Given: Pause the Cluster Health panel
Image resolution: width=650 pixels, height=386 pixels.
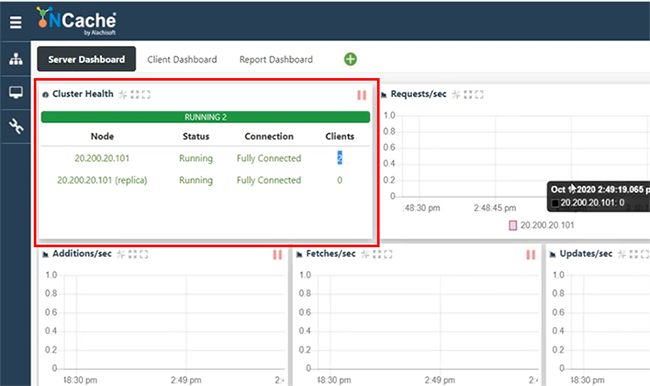Looking at the screenshot, I should (x=361, y=95).
